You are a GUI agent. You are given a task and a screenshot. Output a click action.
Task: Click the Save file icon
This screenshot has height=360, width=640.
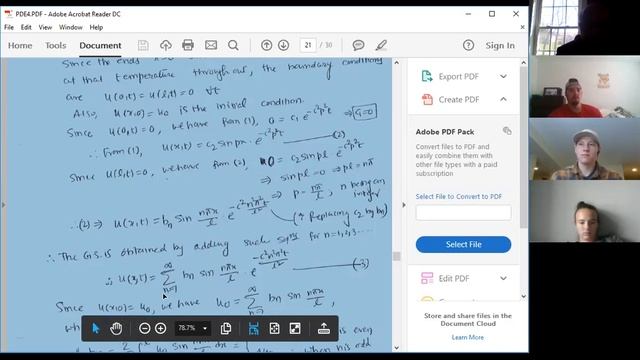coord(143,45)
